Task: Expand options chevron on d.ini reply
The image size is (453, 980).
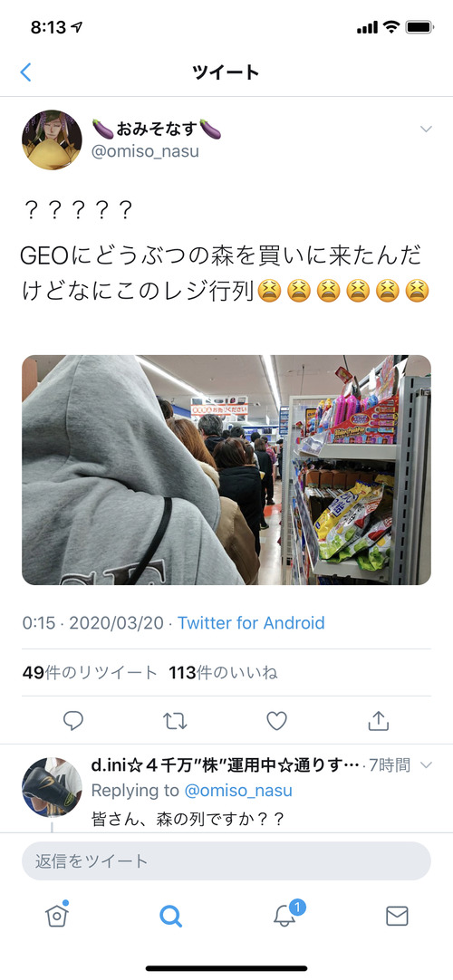Action: [426, 765]
